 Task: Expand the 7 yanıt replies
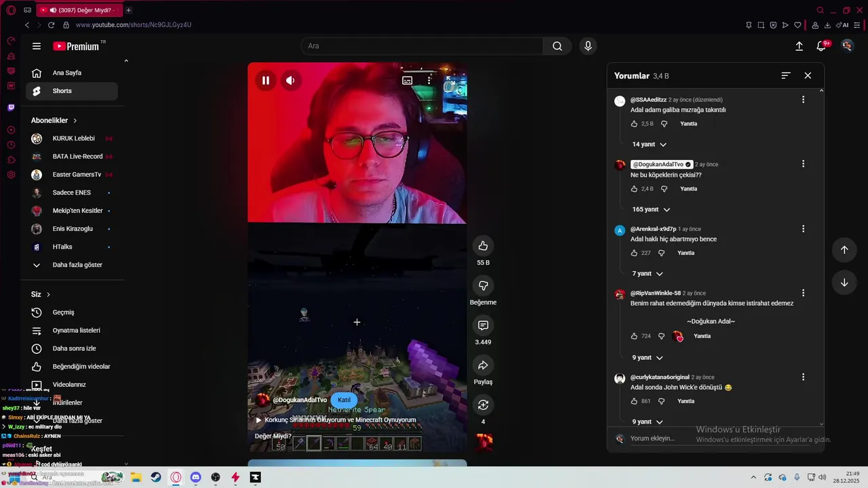[x=648, y=273]
